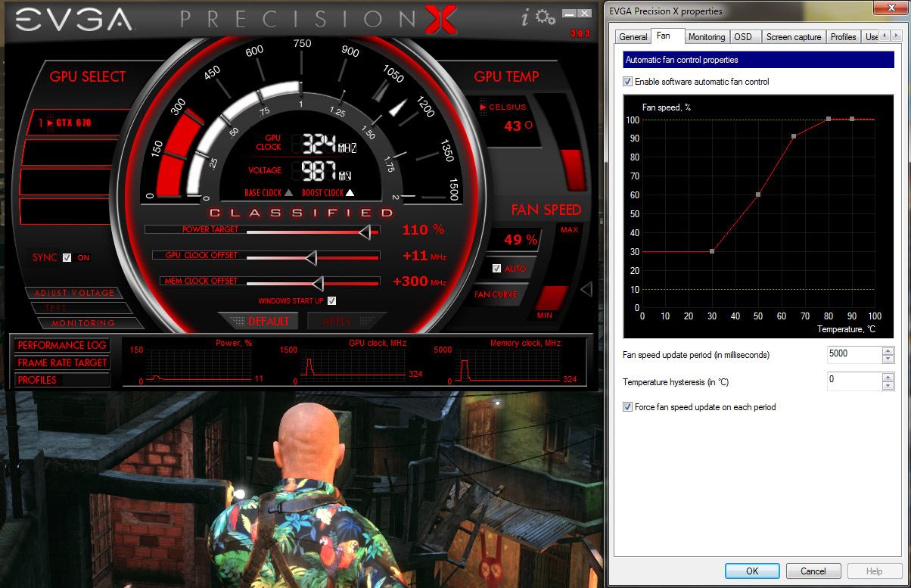Toggle the Windows Start Up checkbox
Image resolution: width=911 pixels, height=588 pixels.
click(331, 300)
